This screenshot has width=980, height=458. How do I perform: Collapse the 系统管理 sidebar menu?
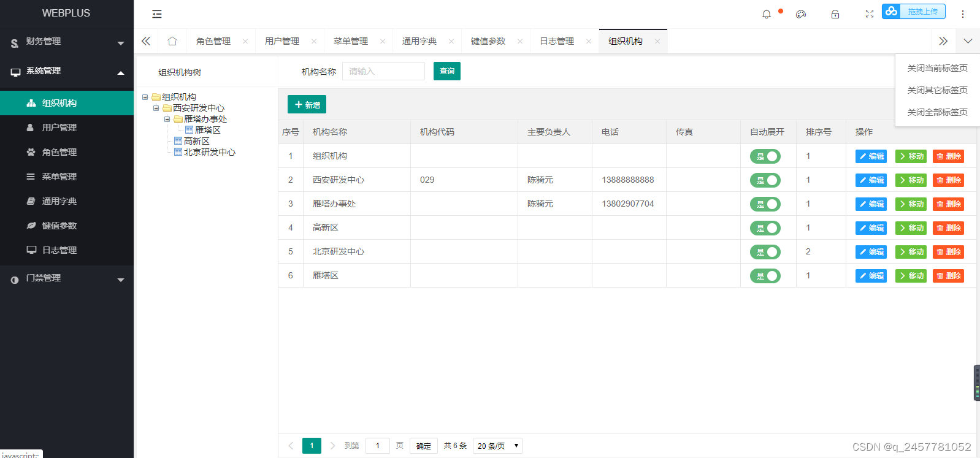(67, 71)
